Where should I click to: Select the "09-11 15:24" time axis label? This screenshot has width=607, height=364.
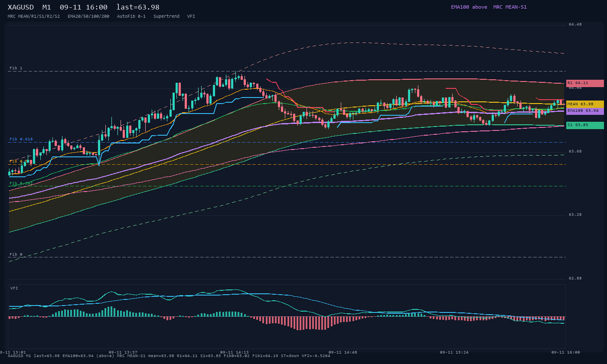[454, 353]
